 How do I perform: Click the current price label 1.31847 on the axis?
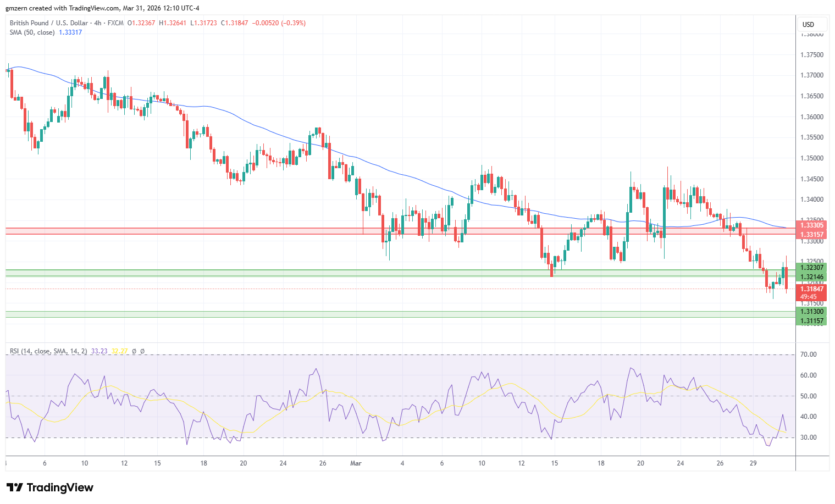811,289
